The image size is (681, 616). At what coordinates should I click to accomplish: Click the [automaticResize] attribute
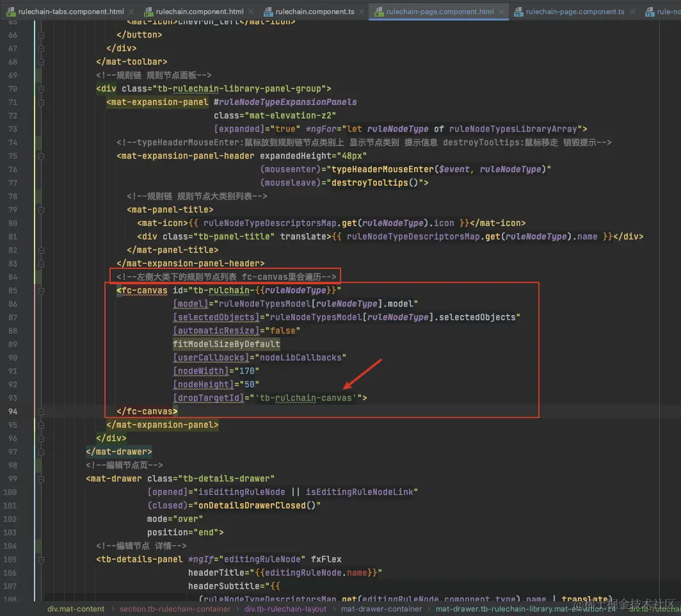(216, 330)
